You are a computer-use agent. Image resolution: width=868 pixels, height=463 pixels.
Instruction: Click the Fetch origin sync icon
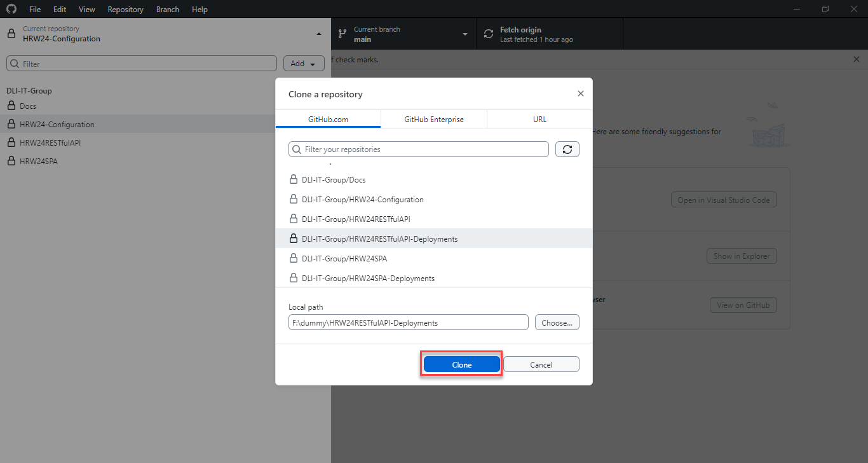pos(488,33)
